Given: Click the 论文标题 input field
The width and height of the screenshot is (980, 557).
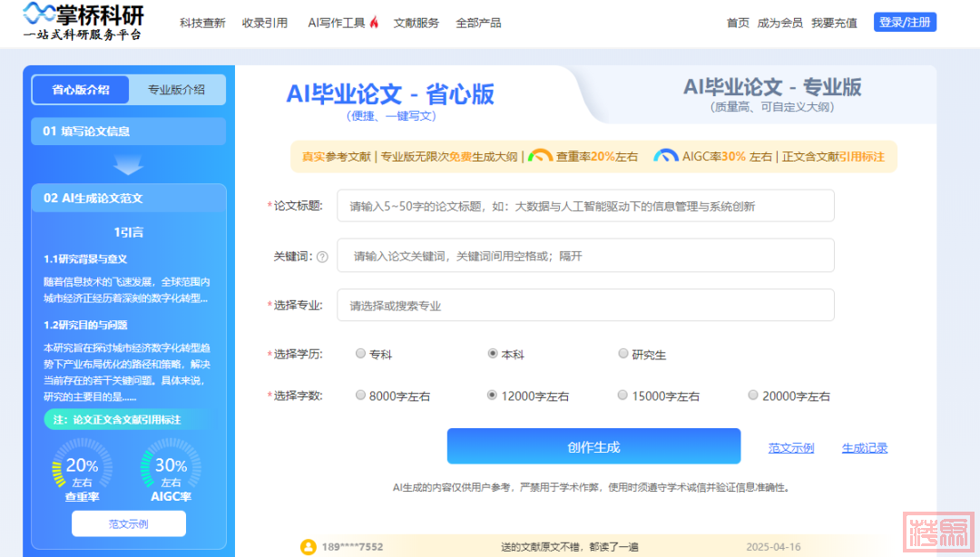Looking at the screenshot, I should click(x=585, y=206).
